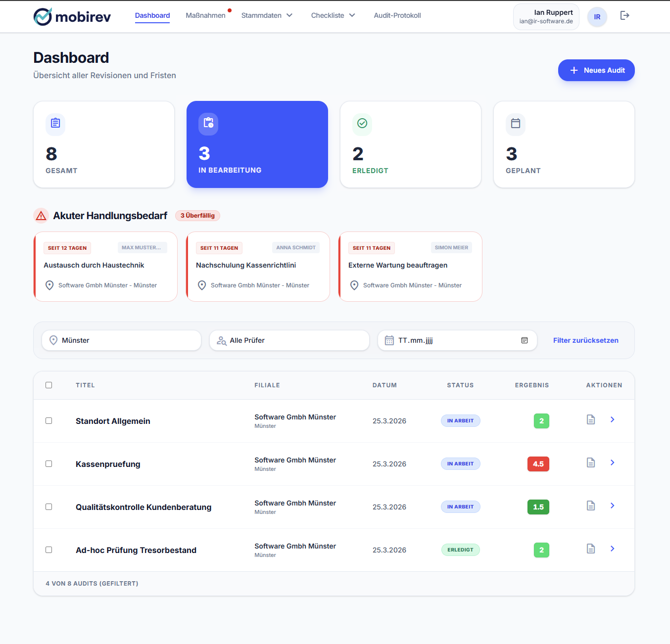Open the Checkliste dropdown menu

(x=333, y=15)
